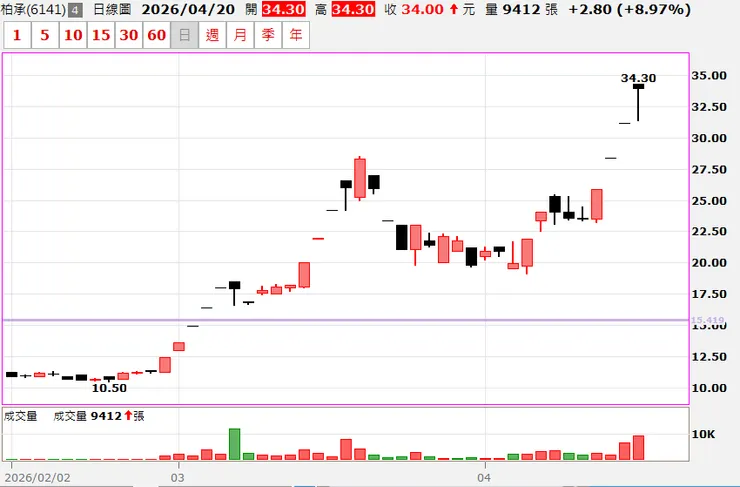Click the last red volume bar
740x487 pixels.
639,448
